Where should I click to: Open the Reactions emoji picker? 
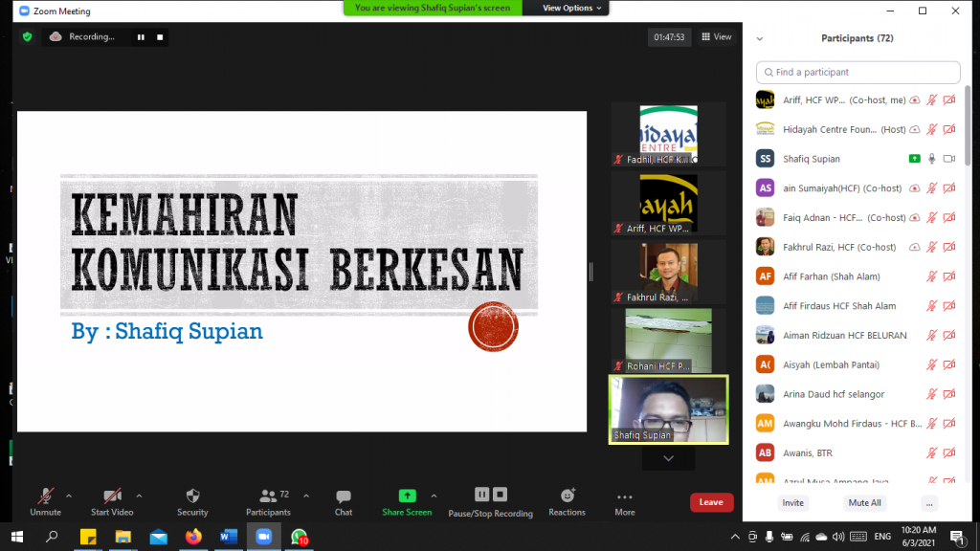pos(567,500)
